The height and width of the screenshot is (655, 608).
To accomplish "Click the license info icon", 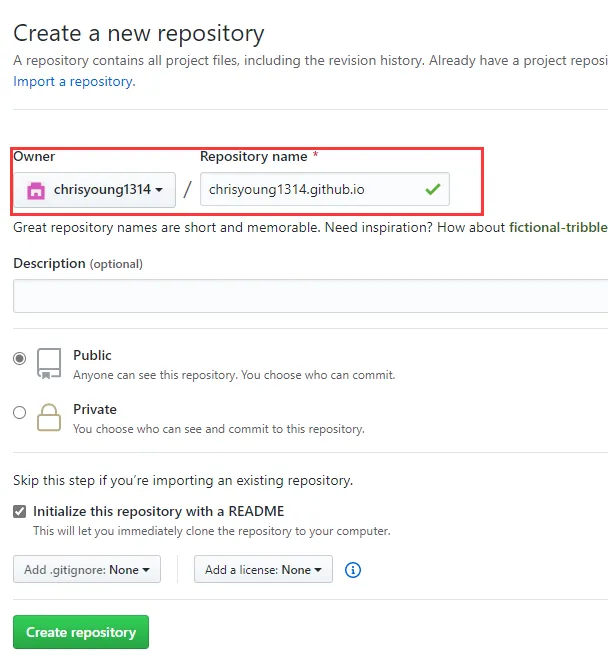I will (352, 570).
